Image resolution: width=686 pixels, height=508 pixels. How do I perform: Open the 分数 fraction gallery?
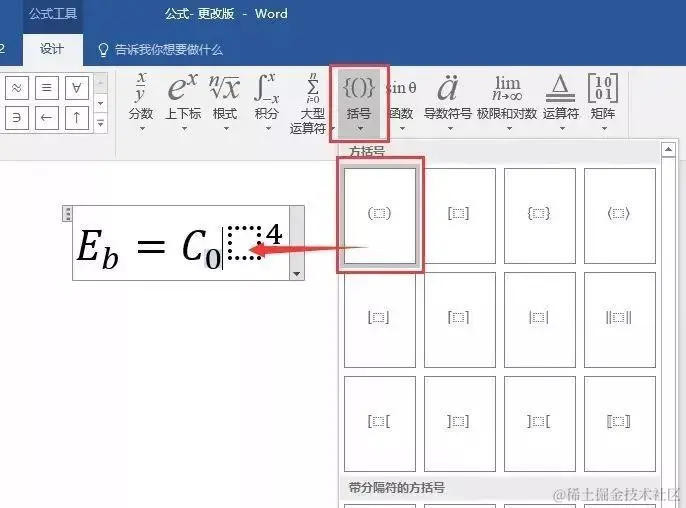141,102
